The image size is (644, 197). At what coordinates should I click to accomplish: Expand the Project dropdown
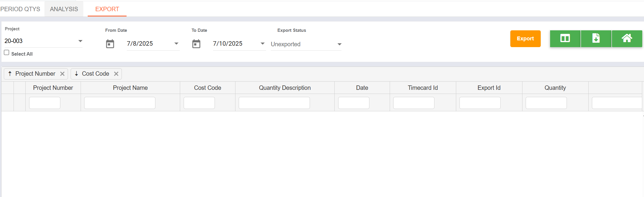pos(80,41)
